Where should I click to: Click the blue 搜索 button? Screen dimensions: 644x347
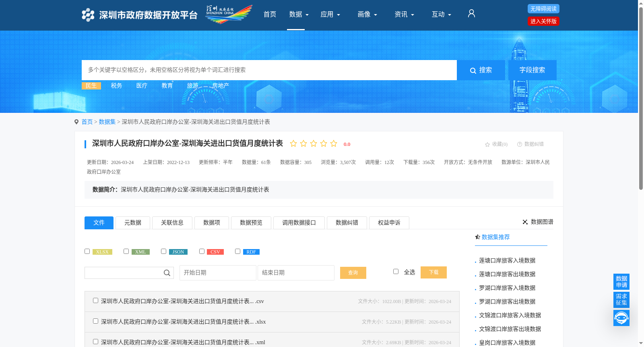(481, 70)
